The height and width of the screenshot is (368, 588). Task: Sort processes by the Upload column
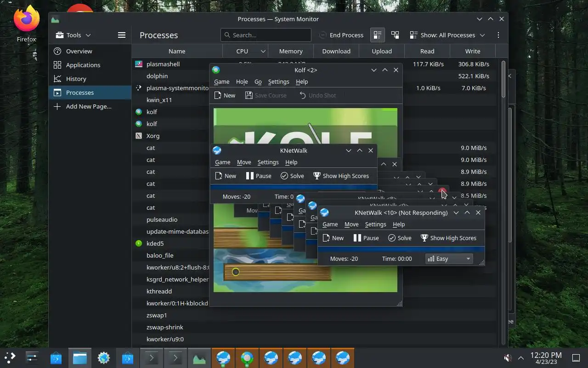[x=382, y=51]
